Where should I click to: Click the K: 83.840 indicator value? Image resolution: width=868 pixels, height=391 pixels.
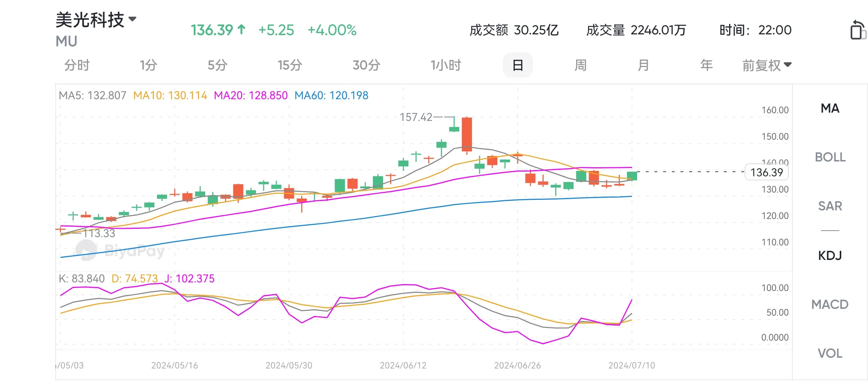point(82,279)
